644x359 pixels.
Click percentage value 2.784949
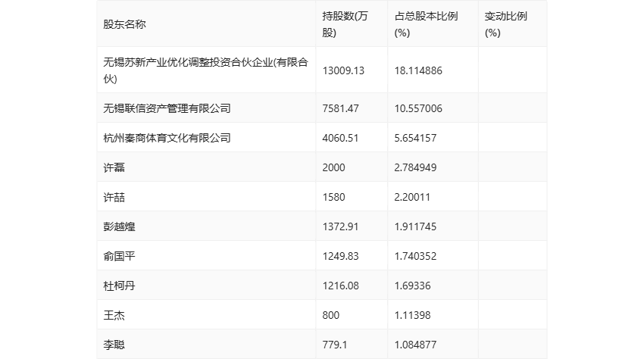pyautogui.click(x=415, y=167)
